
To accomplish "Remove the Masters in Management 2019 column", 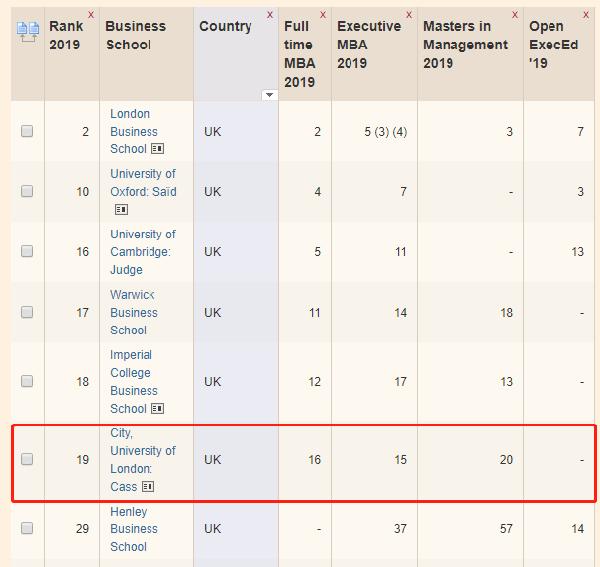I will [x=515, y=15].
